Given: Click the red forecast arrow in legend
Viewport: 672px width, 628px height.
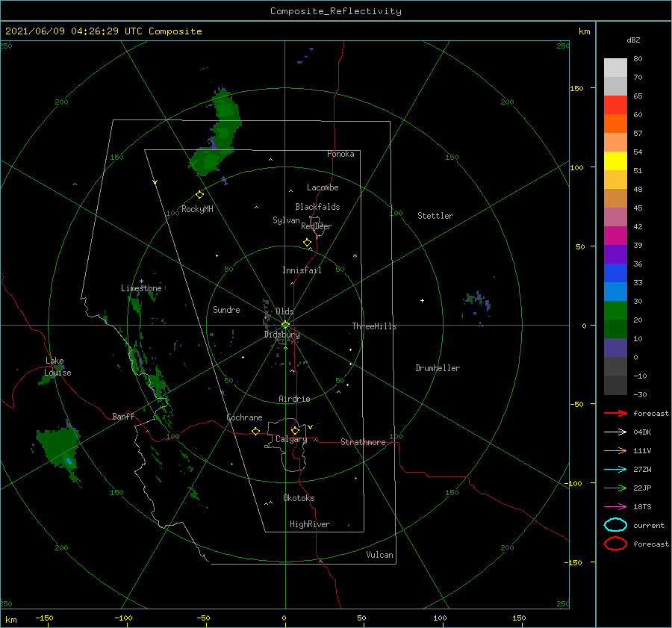Looking at the screenshot, I should click(x=615, y=413).
